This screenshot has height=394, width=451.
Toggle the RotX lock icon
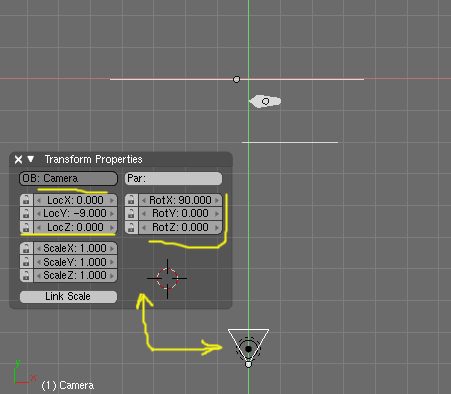[x=131, y=200]
